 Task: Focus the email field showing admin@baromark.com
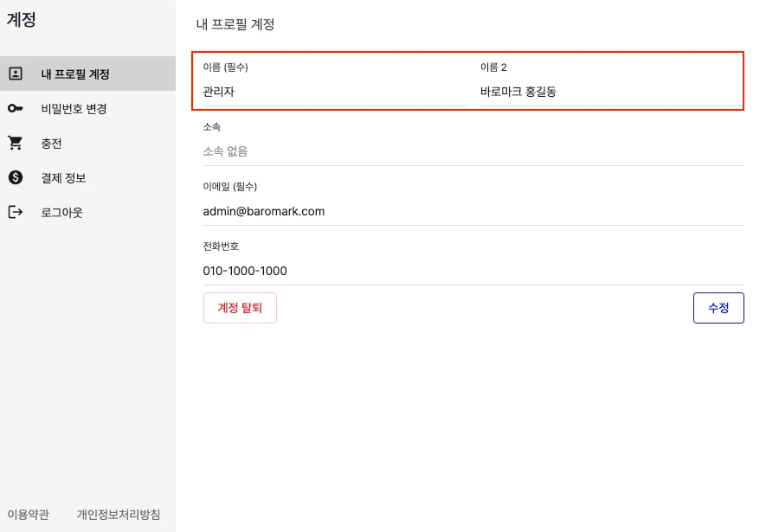click(473, 211)
